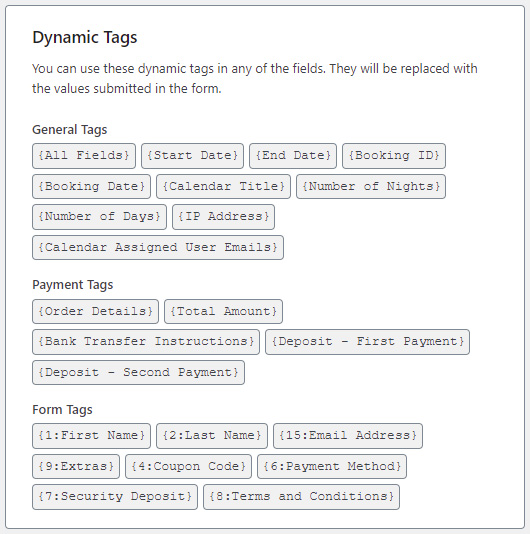
Task: Select the {Calendar Title} tag
Action: [223, 187]
